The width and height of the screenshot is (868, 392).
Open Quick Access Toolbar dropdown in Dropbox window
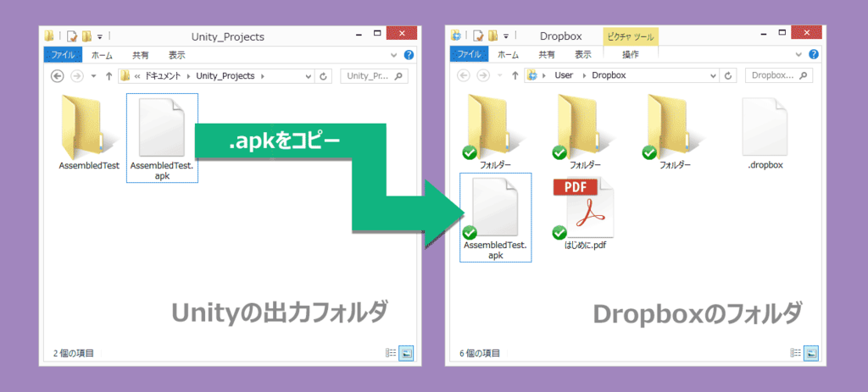[506, 37]
